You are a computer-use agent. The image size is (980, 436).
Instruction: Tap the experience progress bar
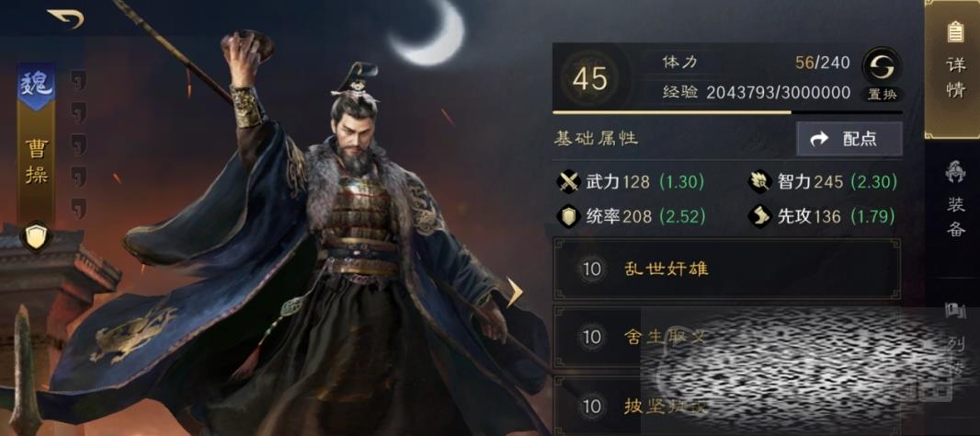[727, 112]
